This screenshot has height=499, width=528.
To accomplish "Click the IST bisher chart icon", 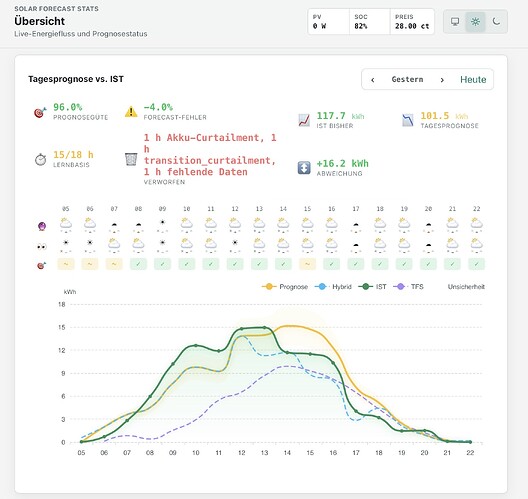I will click(304, 120).
